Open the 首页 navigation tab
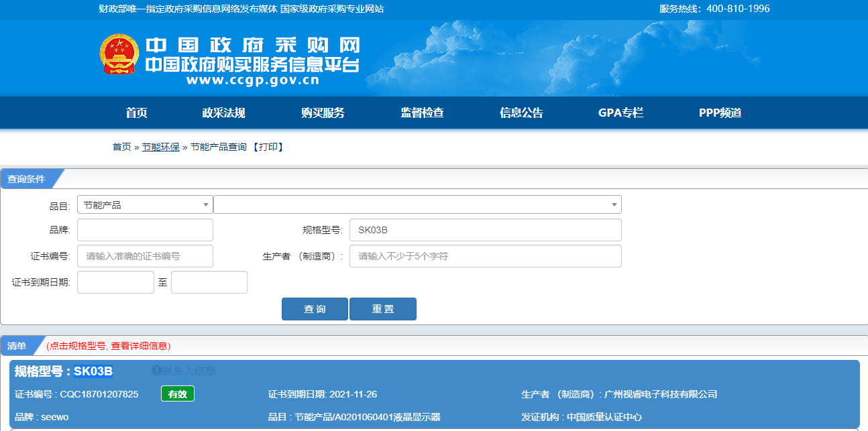 coord(136,113)
